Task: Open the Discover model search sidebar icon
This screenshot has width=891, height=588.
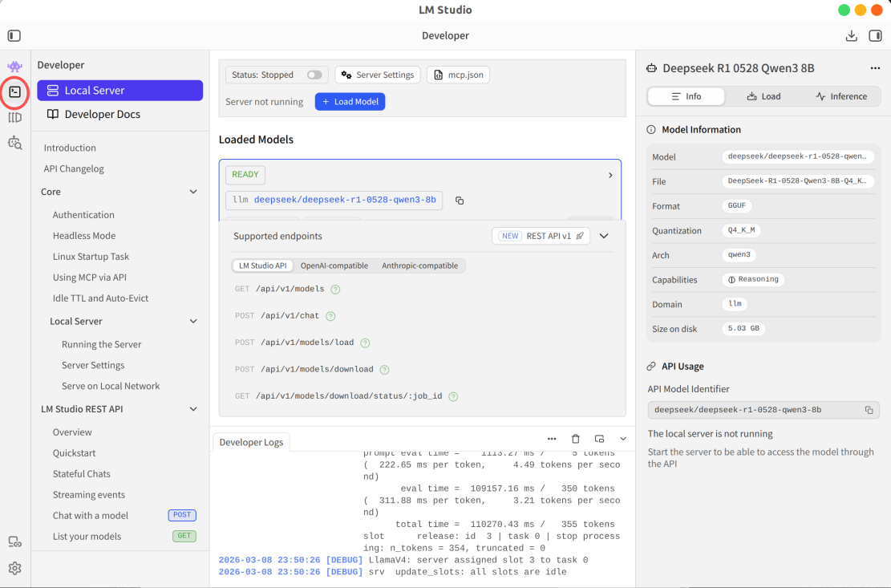Action: tap(14, 143)
